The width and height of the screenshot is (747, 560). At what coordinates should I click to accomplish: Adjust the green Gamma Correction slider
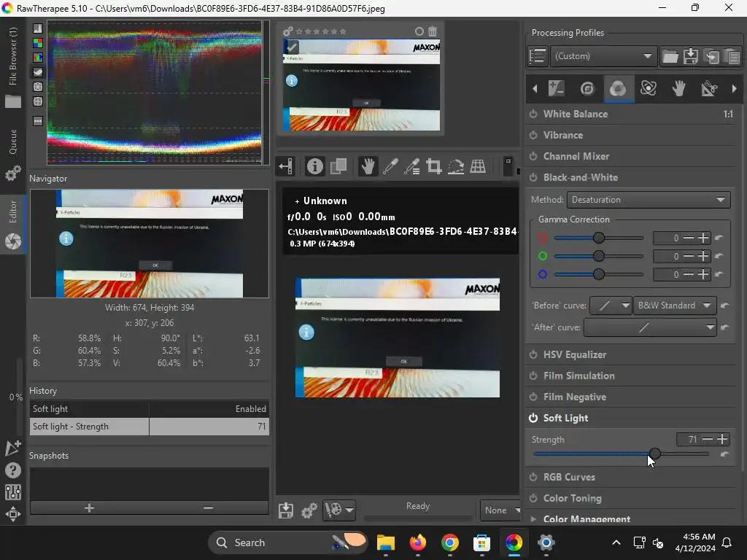[598, 256]
